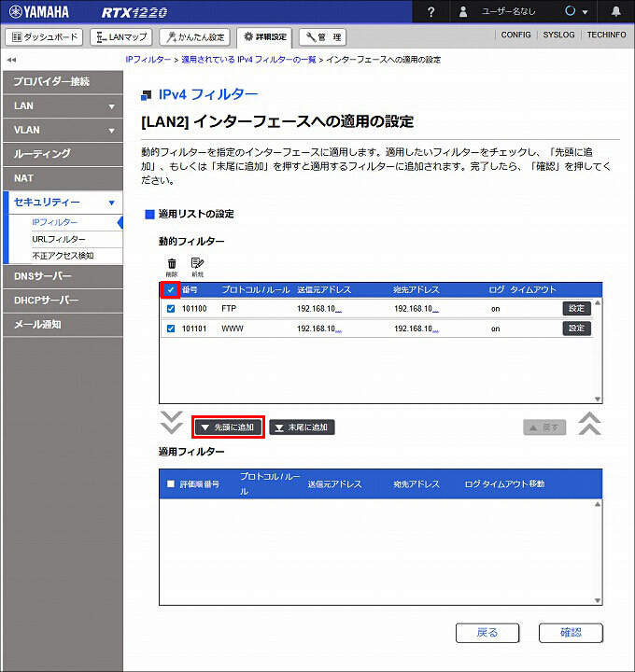The image size is (635, 672).
Task: Follow the 適用されている IPv4 フィルターの一覧 breadcrumb
Action: pos(248,60)
